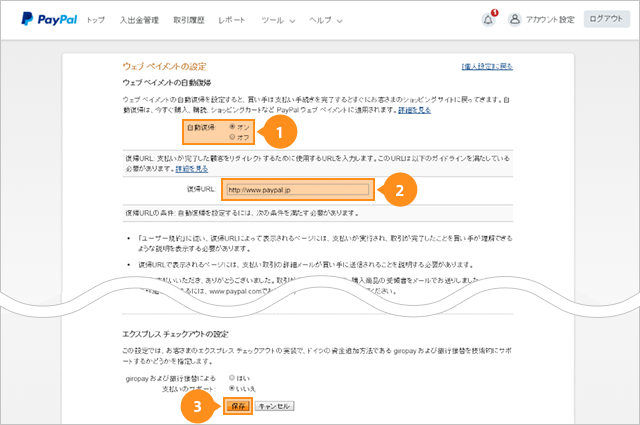The image size is (640, 425).
Task: Open 取引履歴 from the top menu
Action: (188, 20)
